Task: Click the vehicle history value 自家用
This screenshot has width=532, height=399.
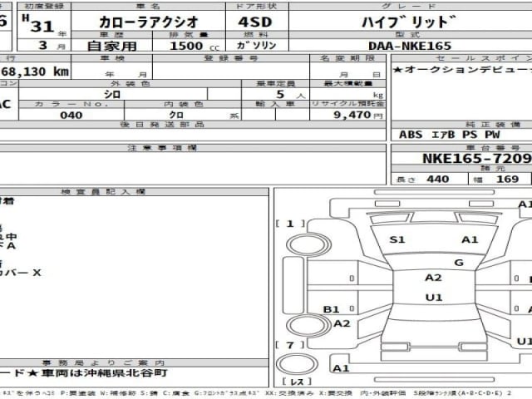Action: pyautogui.click(x=111, y=46)
